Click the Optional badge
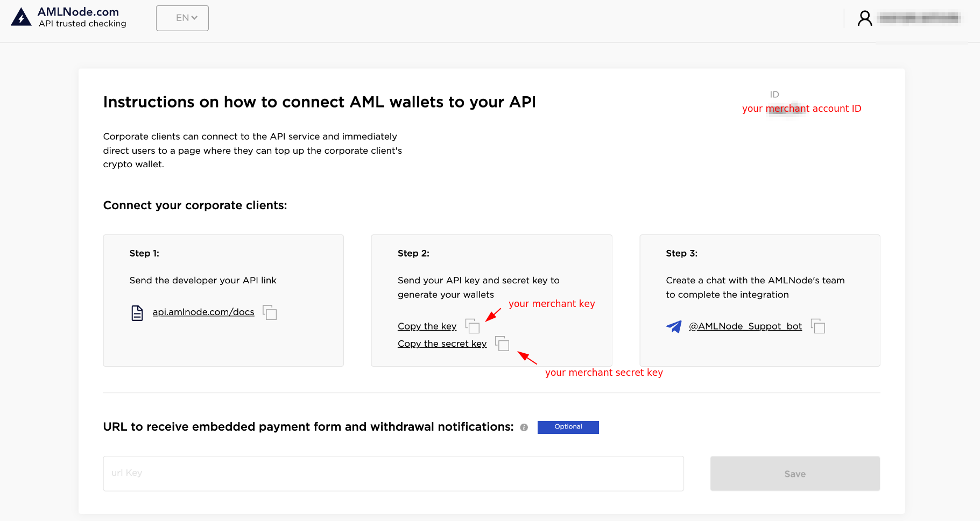 click(568, 427)
